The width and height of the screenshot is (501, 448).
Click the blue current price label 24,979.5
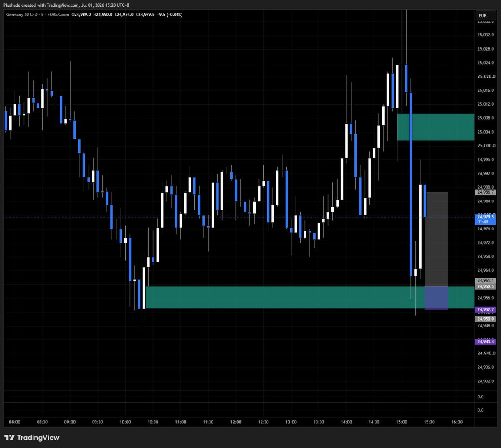(486, 219)
